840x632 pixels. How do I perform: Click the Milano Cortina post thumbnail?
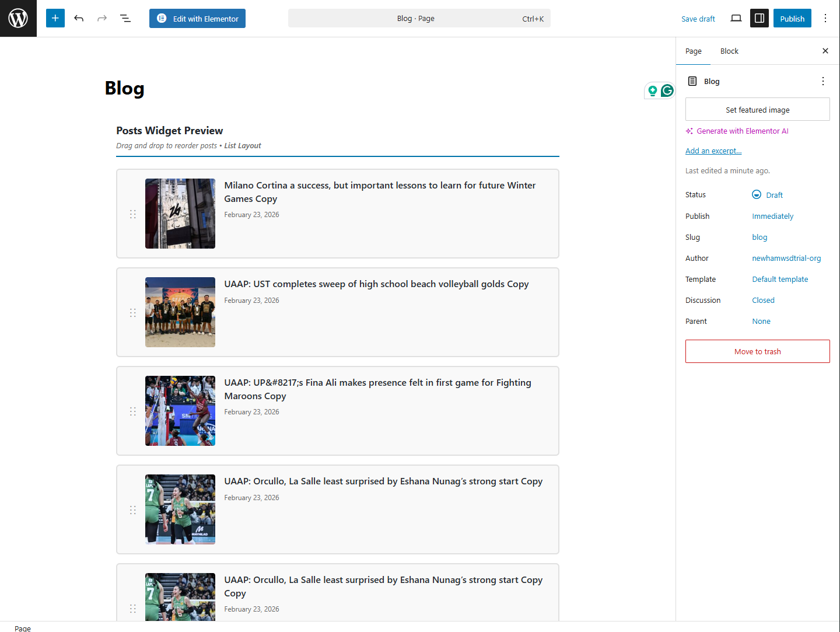[x=180, y=214]
